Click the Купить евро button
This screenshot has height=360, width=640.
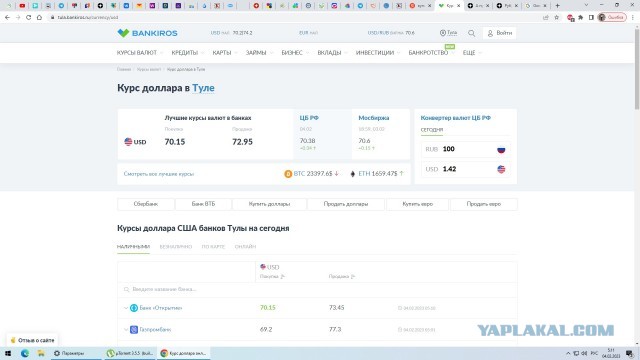(418, 204)
